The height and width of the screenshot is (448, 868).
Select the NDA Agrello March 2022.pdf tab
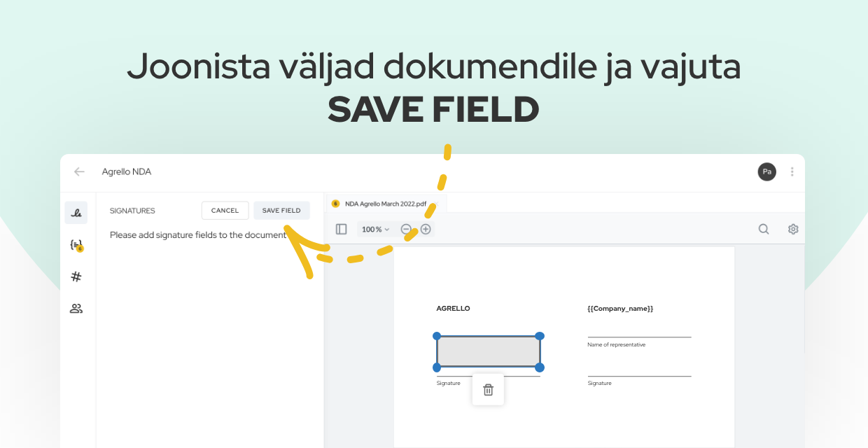386,204
